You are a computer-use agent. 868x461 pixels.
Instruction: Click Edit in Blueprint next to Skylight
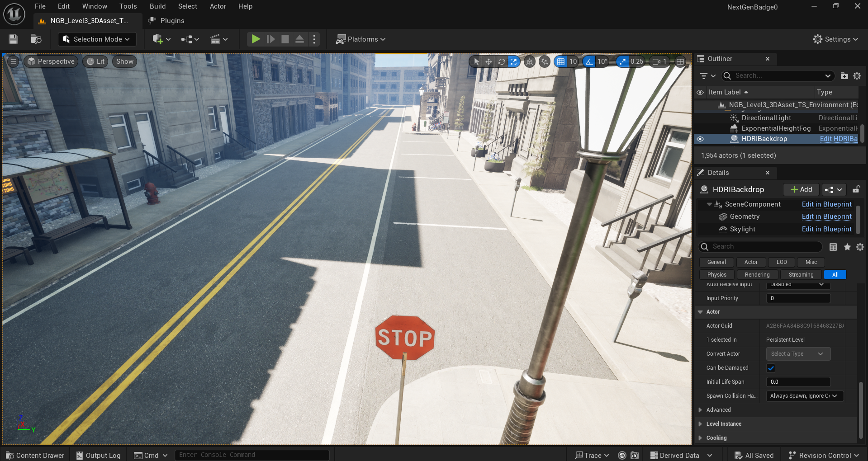coord(826,229)
